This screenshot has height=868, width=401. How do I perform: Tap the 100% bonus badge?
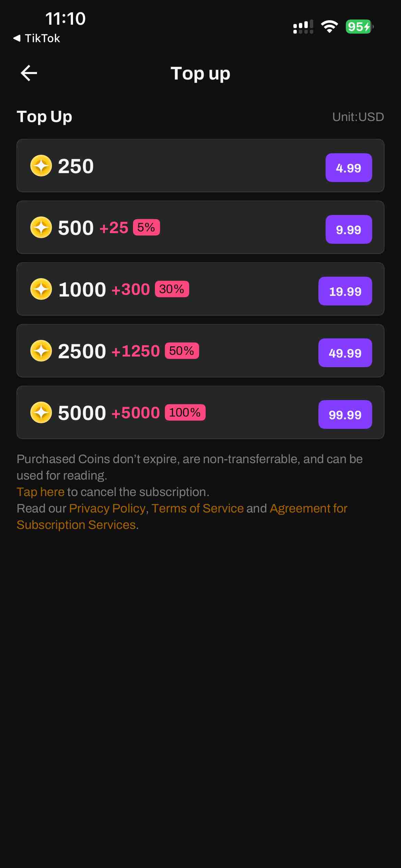[x=185, y=412]
